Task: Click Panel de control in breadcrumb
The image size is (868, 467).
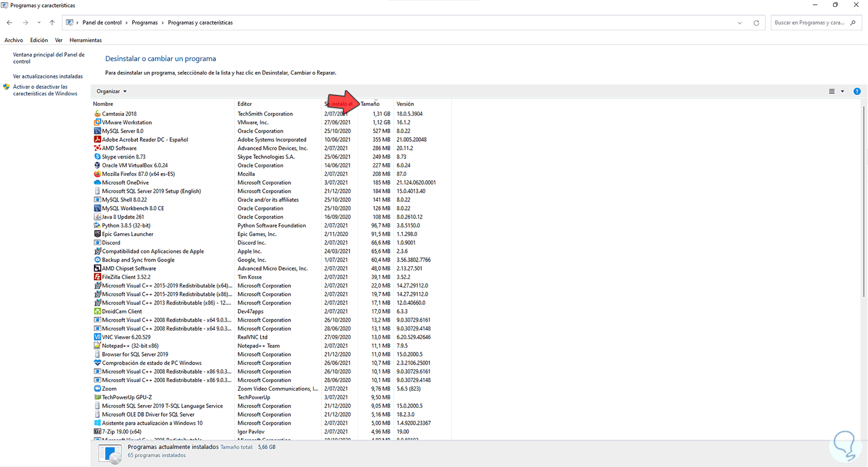Action: (x=102, y=23)
